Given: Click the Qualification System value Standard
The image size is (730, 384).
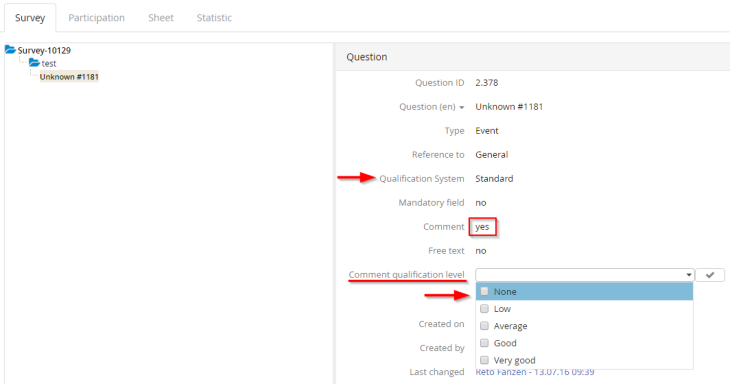Looking at the screenshot, I should pyautogui.click(x=494, y=179).
